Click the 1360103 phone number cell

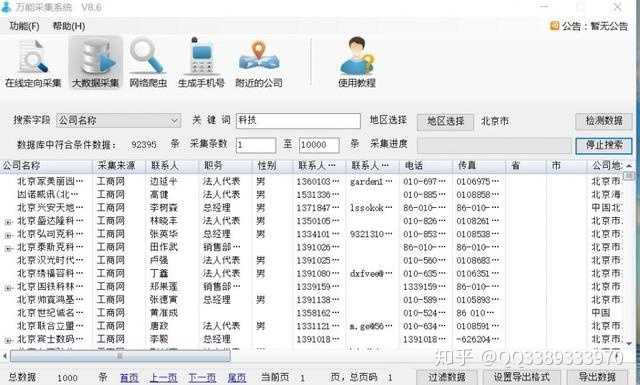coord(318,181)
